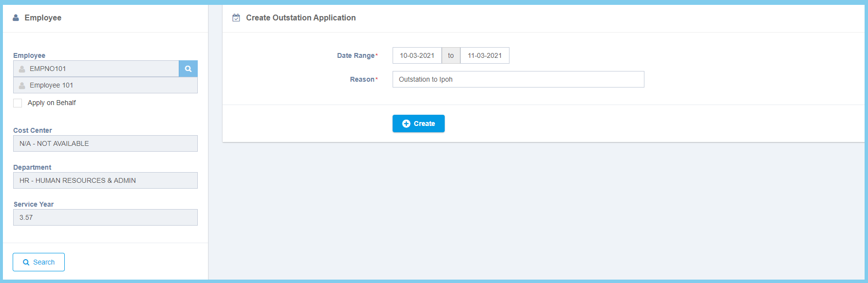Image resolution: width=868 pixels, height=283 pixels.
Task: Click the person icon inside the EMPNO101 field
Action: (22, 69)
